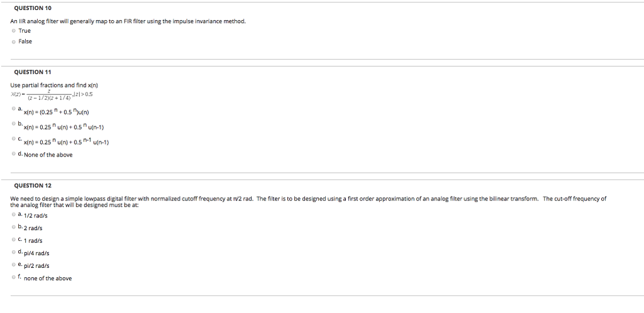Click the bilinear transform question paragraph

[x=308, y=201]
